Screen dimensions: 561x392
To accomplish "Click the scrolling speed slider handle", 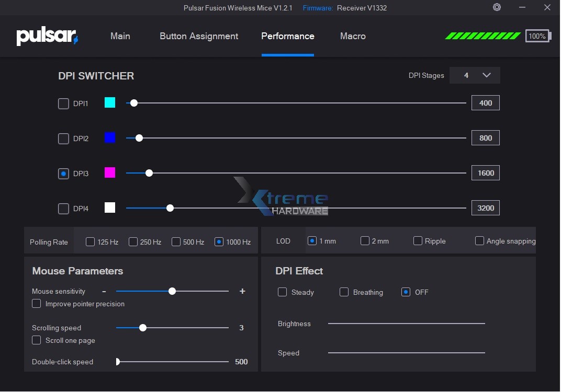I will point(143,328).
